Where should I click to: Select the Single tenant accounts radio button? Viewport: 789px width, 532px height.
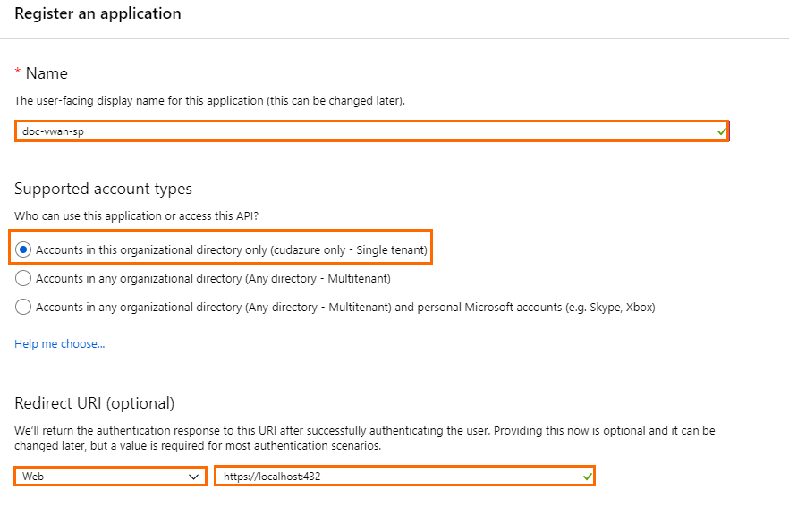pos(23,249)
